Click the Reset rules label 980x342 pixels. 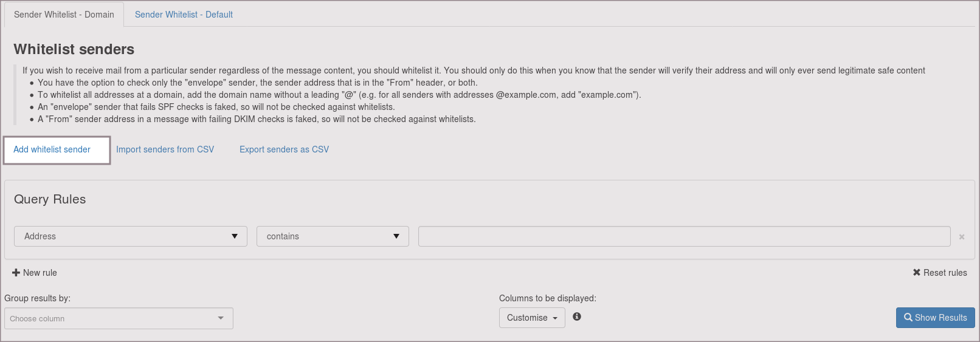point(945,273)
